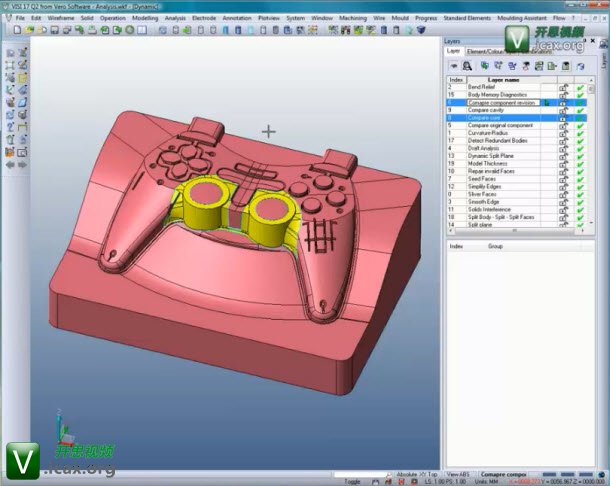Click the green arrow export icon in toolbar
Image resolution: width=610 pixels, height=486 pixels.
coord(117,30)
